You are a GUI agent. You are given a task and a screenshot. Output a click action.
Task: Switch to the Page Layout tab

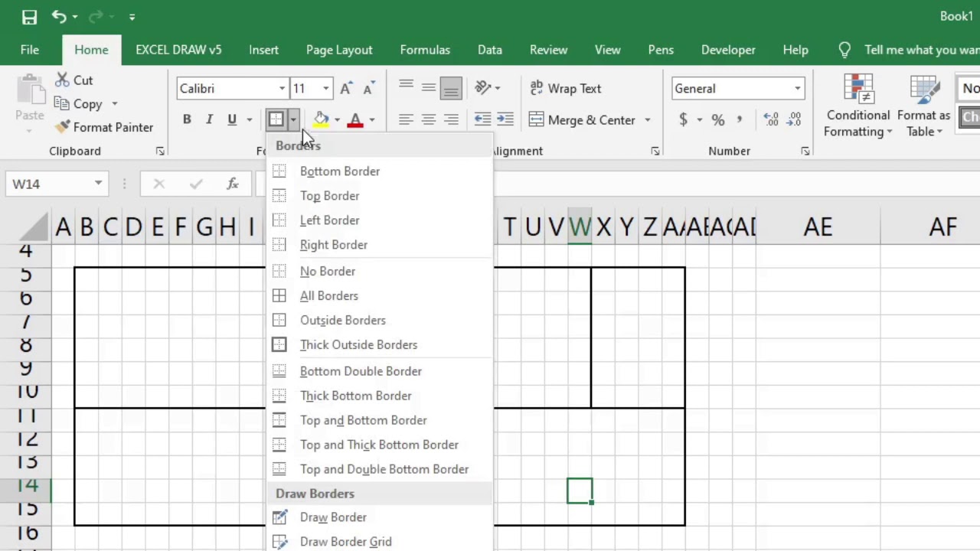click(339, 50)
